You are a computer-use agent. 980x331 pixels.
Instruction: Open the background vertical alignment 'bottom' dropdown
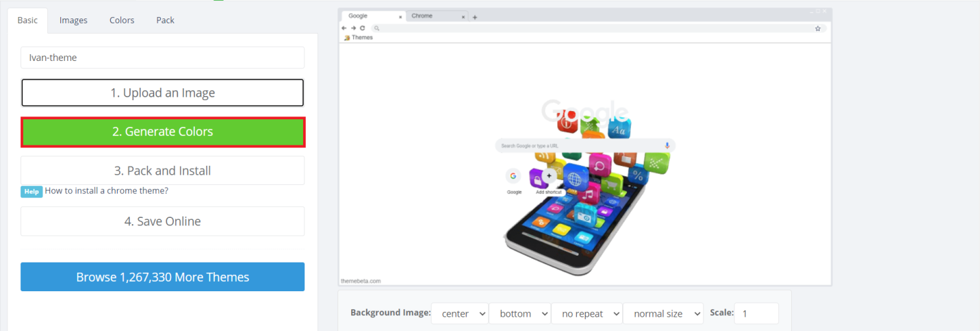[x=519, y=313]
